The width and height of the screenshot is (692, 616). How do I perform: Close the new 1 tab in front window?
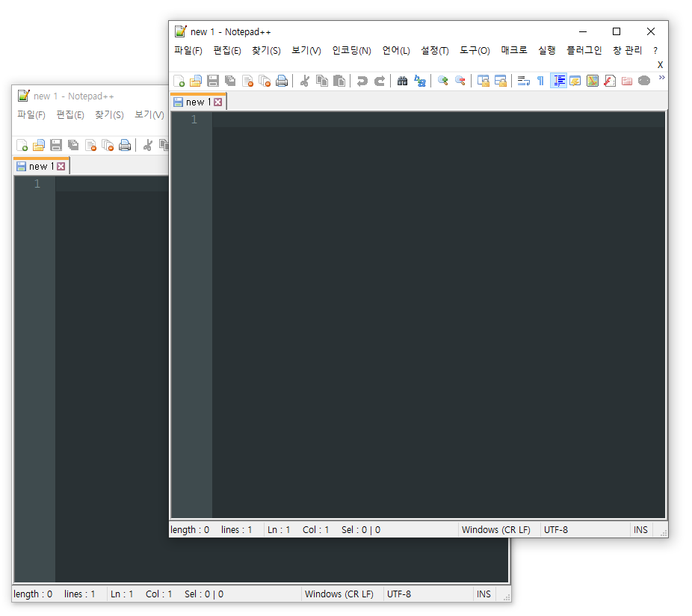pos(218,102)
